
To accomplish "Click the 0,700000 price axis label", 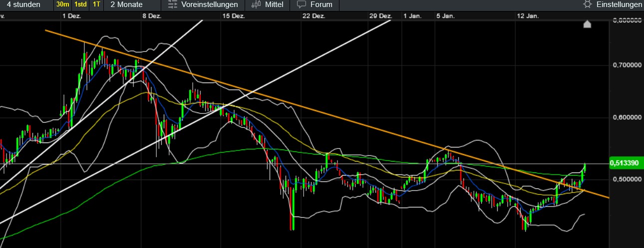I will coord(626,65).
